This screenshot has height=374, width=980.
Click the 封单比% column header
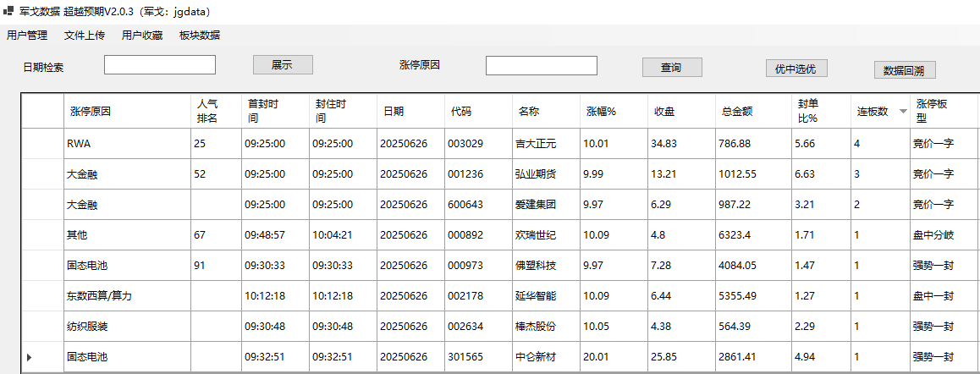click(821, 112)
